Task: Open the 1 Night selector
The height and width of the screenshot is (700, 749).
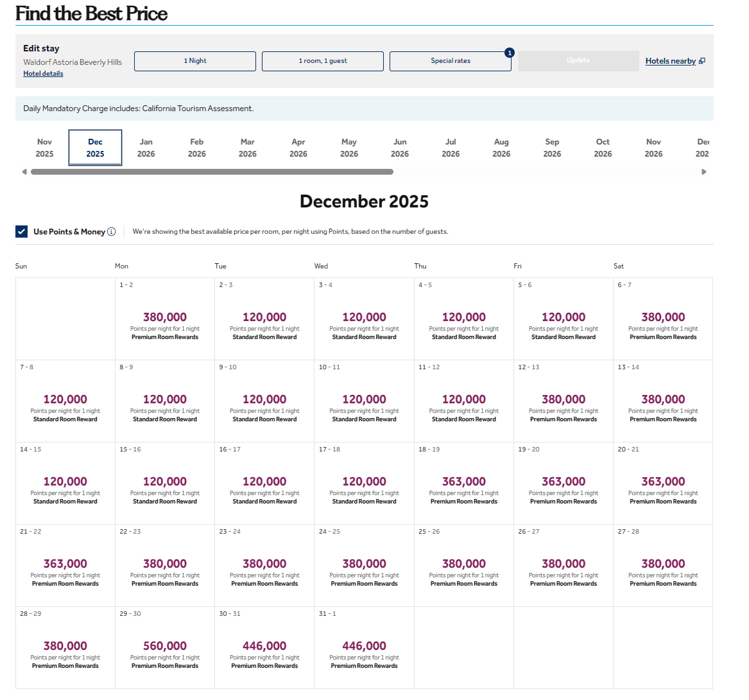Action: 195,61
